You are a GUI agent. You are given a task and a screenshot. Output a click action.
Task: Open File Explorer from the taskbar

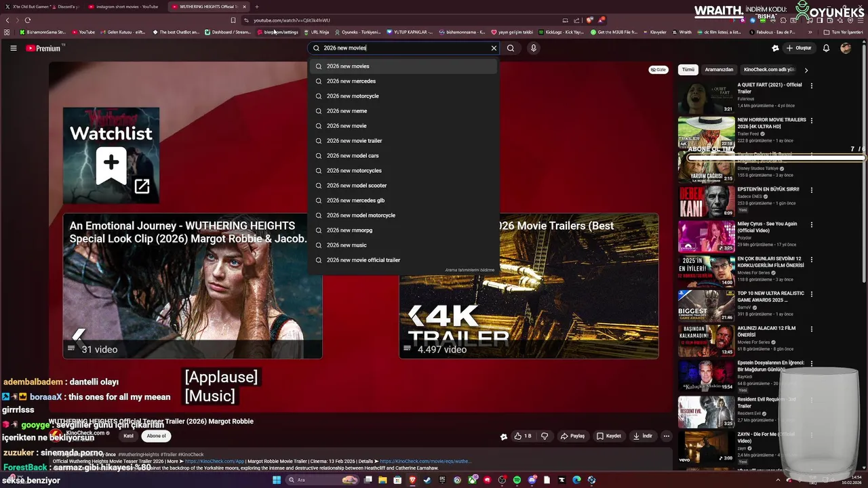[x=382, y=480]
